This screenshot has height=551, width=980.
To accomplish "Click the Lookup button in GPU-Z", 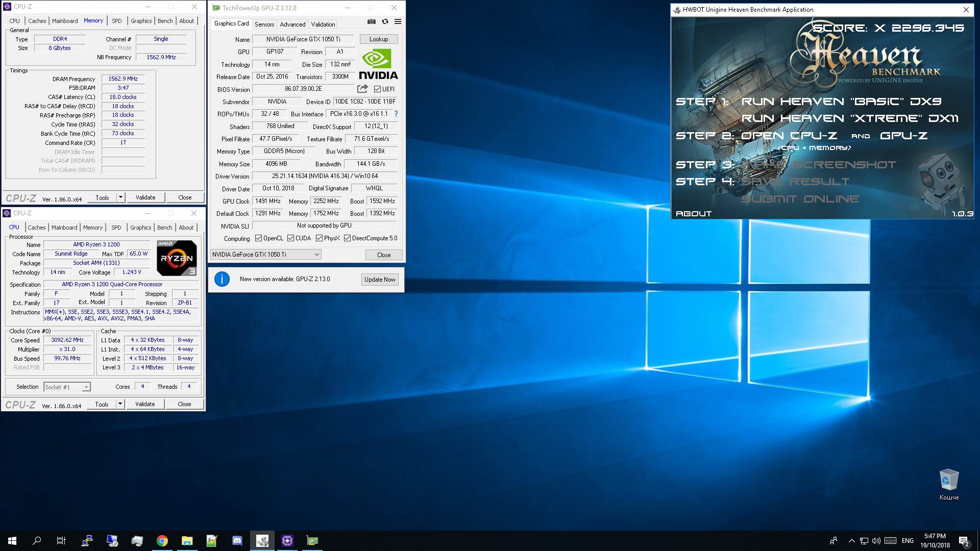I will [379, 39].
